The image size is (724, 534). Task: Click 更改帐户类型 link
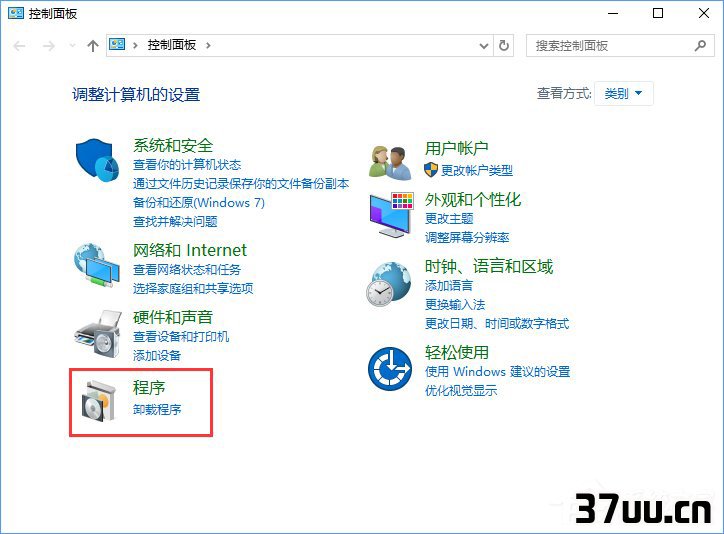pos(477,170)
